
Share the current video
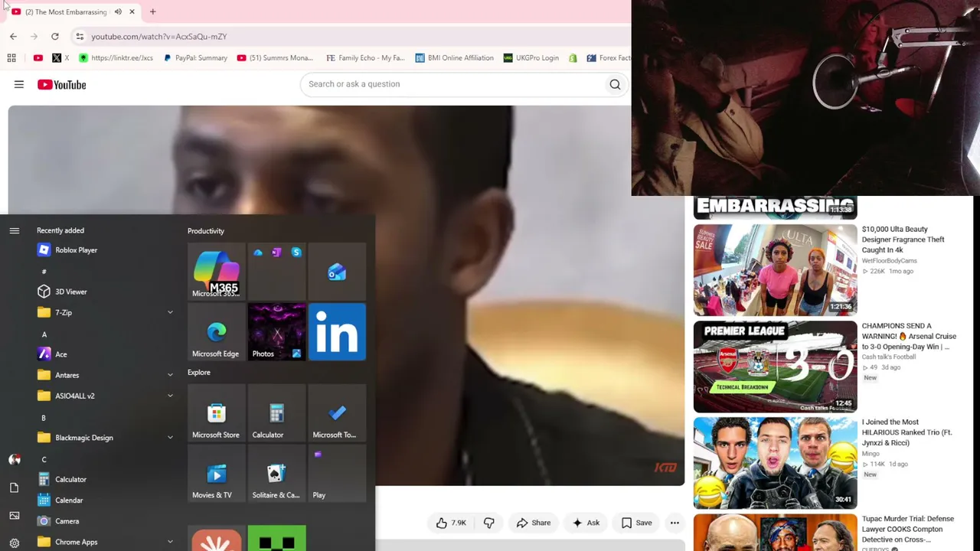(x=533, y=523)
